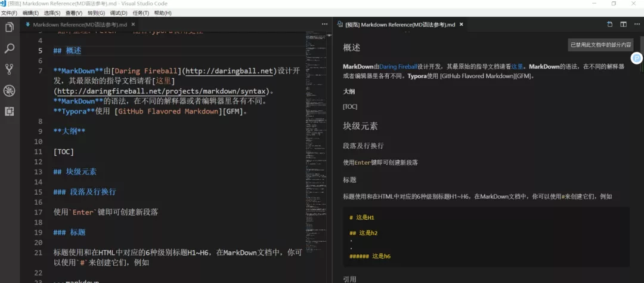Click the daringball.net URL in source editor
Viewport: 644px width, 283px height.
(x=230, y=70)
